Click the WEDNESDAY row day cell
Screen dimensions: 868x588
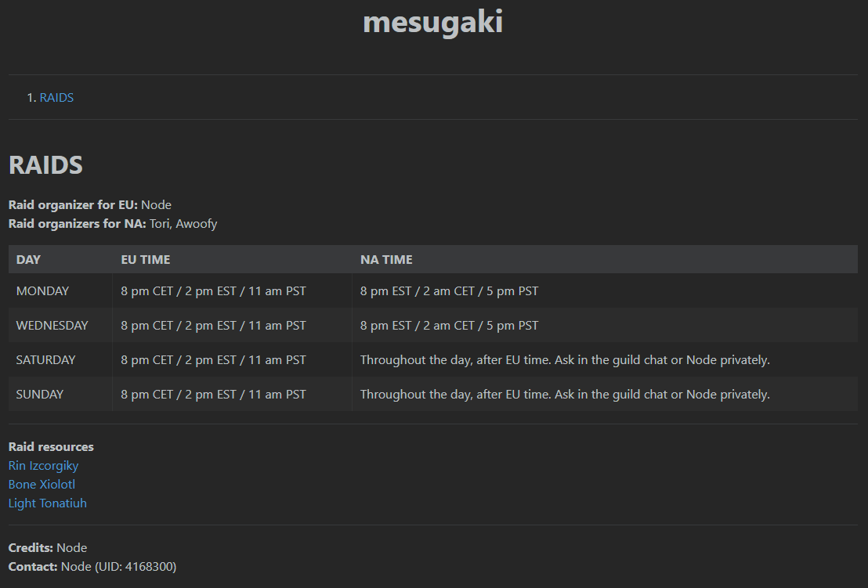[60, 325]
